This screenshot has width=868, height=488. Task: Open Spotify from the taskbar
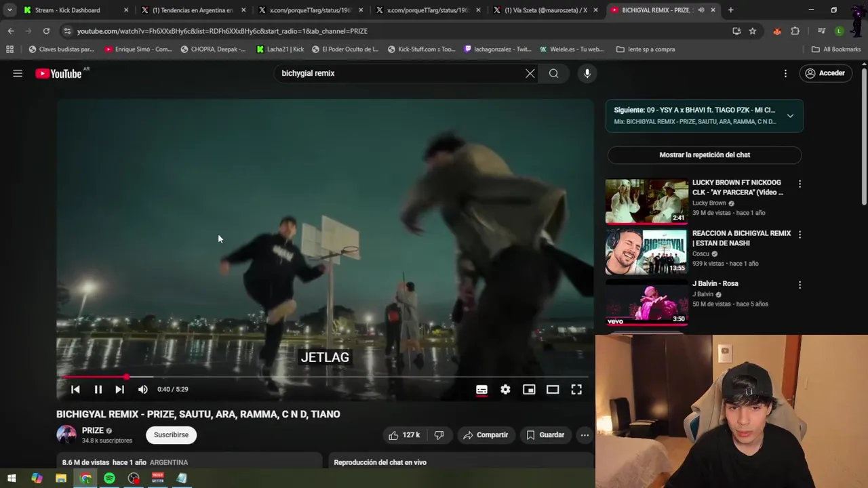(x=109, y=479)
